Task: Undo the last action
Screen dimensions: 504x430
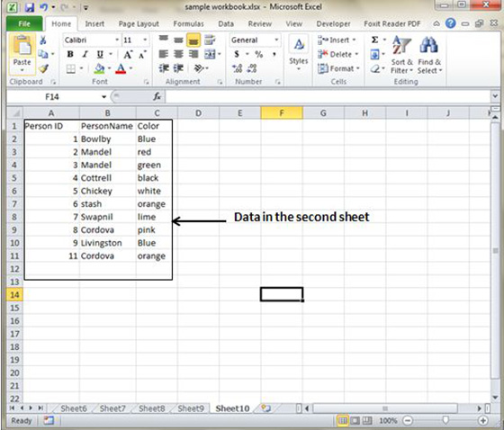Action: pyautogui.click(x=44, y=7)
